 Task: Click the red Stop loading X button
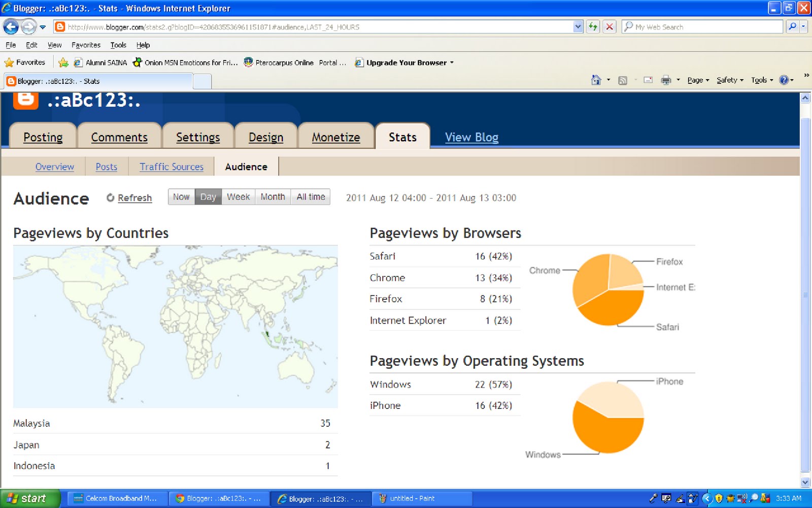click(610, 26)
